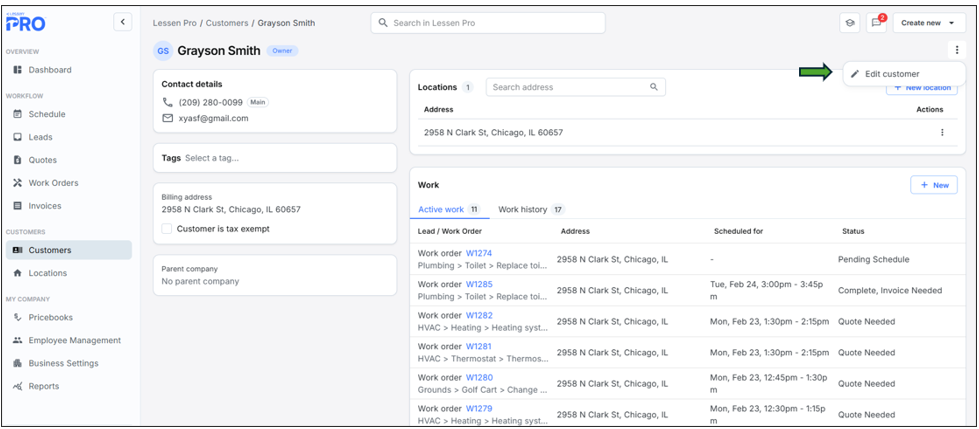
Task: Collapse the sidebar with the chevron button
Action: 122,21
